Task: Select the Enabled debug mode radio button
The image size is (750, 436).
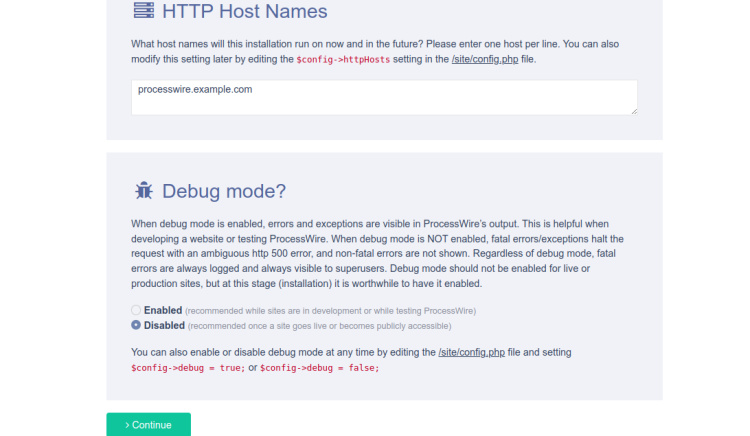Action: click(x=136, y=310)
